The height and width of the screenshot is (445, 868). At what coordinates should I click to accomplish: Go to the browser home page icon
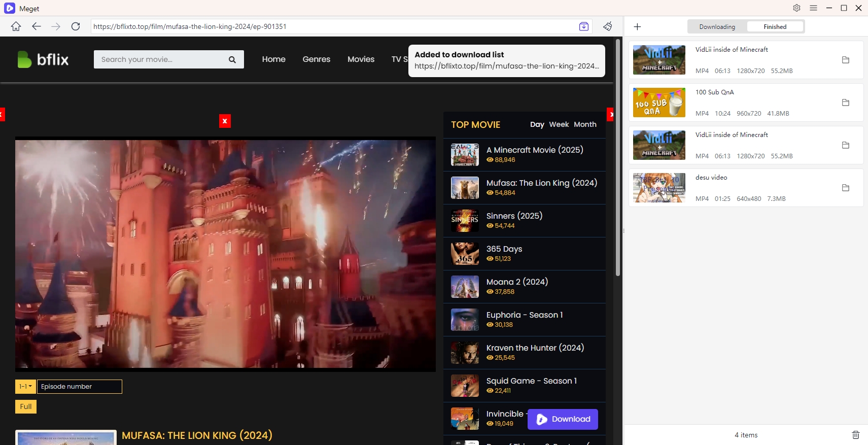point(16,26)
